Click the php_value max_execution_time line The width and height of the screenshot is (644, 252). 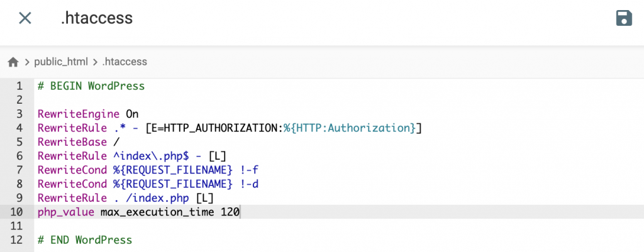click(138, 212)
